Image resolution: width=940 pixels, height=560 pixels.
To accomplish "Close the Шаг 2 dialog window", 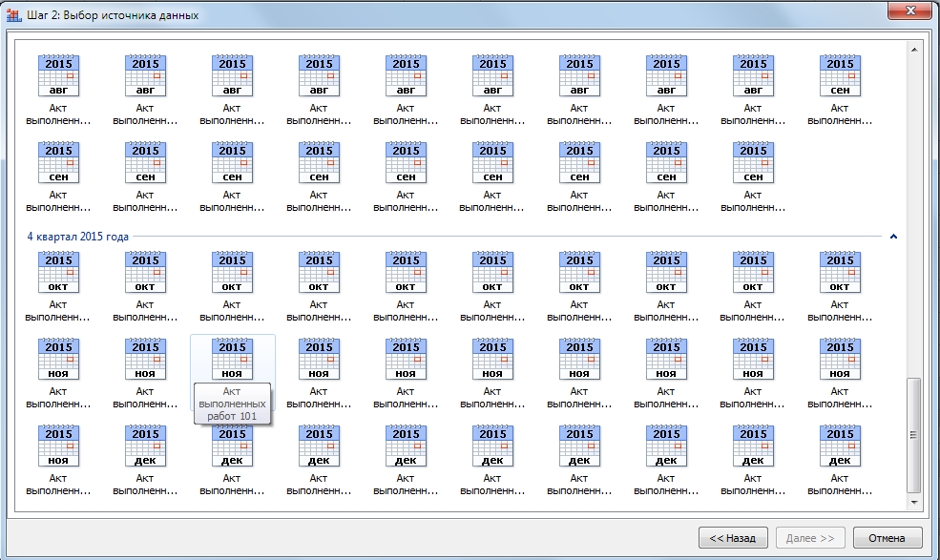I will tap(910, 10).
